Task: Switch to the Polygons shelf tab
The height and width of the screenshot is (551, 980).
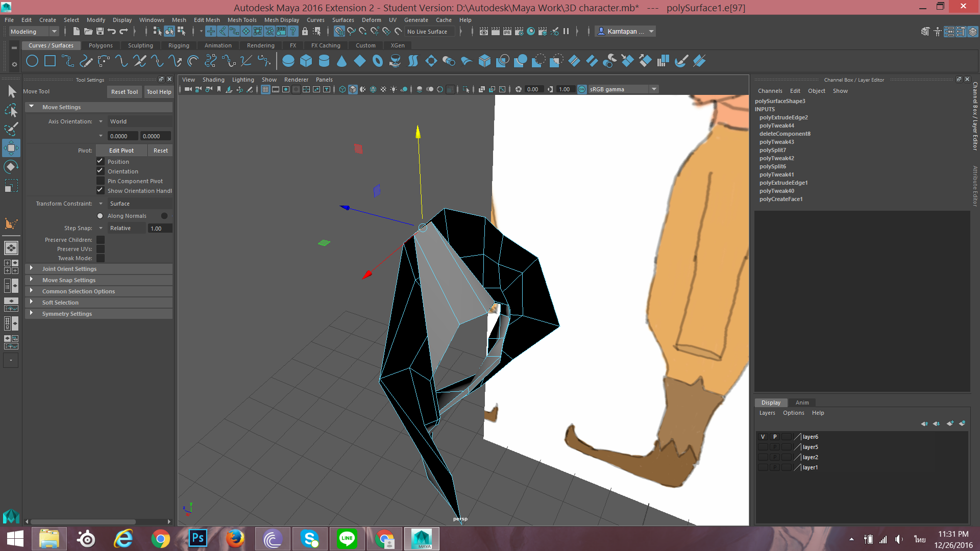Action: [x=101, y=45]
